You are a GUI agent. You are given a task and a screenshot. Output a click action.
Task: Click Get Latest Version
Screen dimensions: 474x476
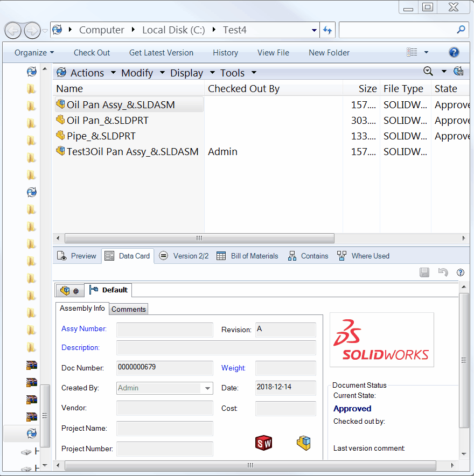[161, 52]
